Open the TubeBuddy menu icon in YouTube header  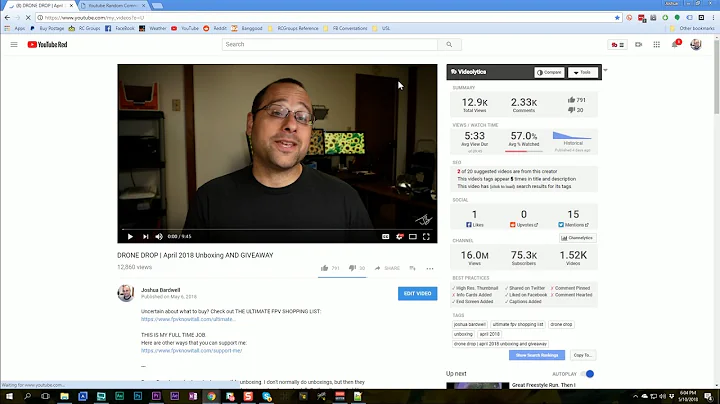(617, 45)
